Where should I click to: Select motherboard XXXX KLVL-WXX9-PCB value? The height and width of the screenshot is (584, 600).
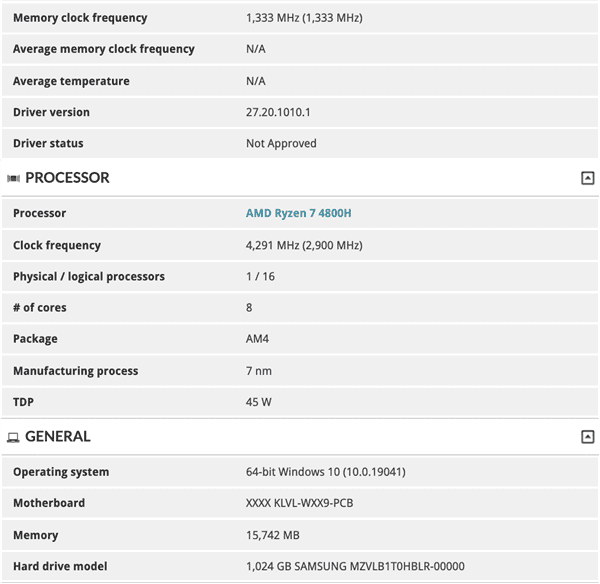[x=300, y=503]
